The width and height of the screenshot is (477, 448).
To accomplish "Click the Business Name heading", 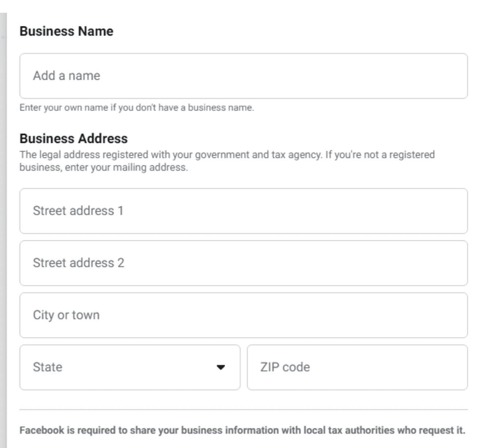I will [66, 31].
